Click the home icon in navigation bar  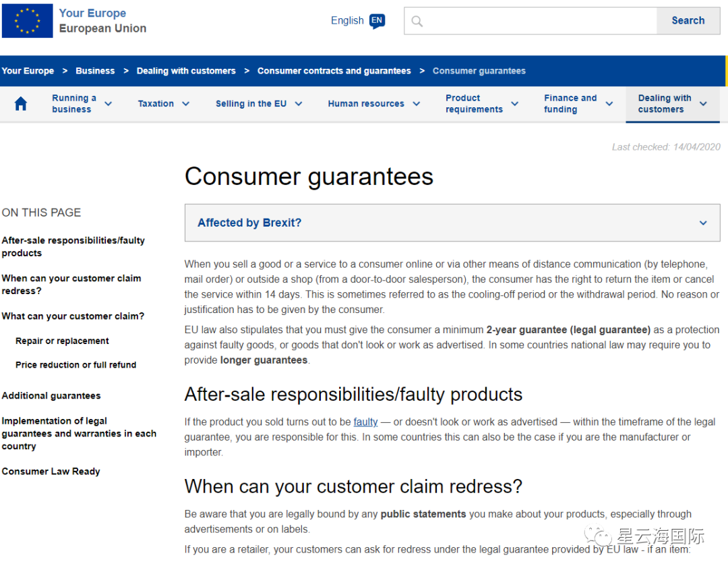[21, 104]
